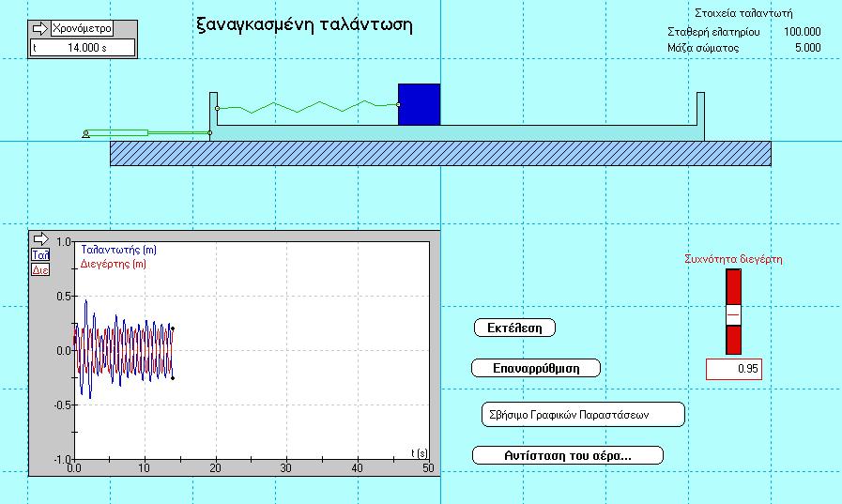This screenshot has width=842, height=504.
Task: Click the spring constant value 100.000
Action: click(803, 32)
